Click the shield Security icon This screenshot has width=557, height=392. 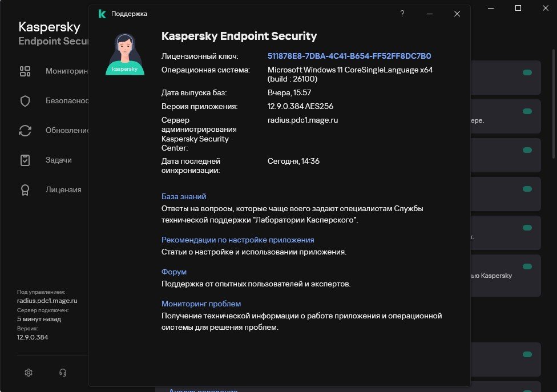25,101
